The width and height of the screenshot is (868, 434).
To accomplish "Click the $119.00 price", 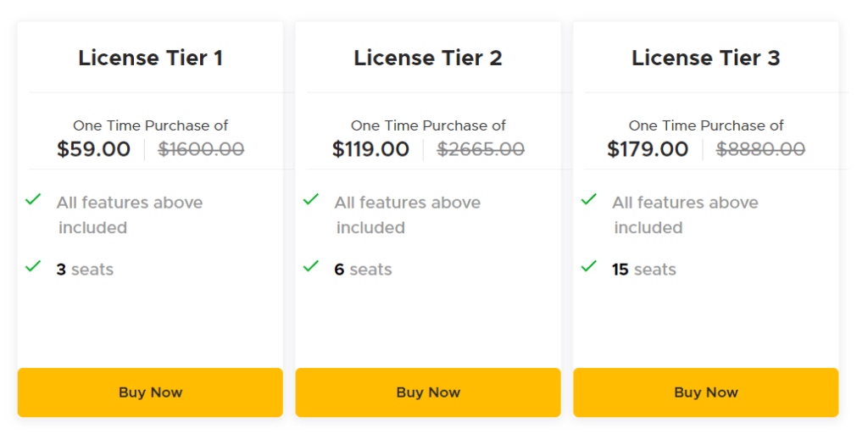I will tap(370, 150).
